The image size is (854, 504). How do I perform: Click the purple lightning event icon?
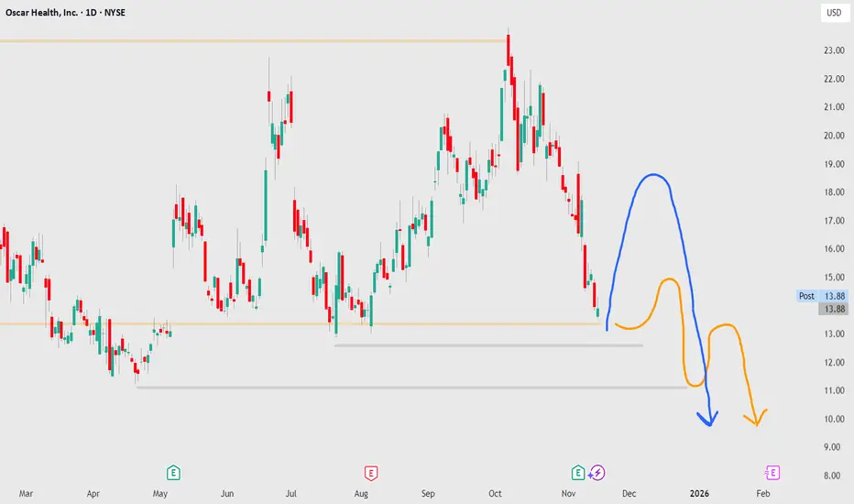[597, 473]
